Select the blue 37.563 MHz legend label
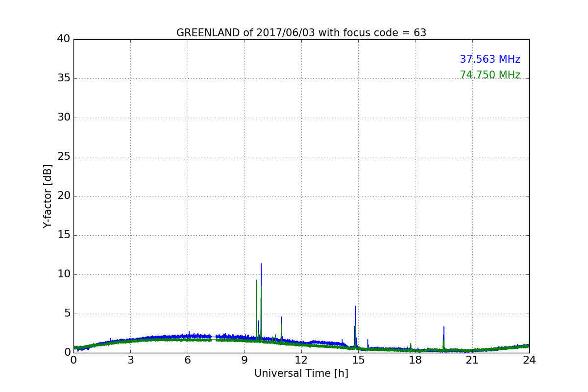 [x=490, y=59]
